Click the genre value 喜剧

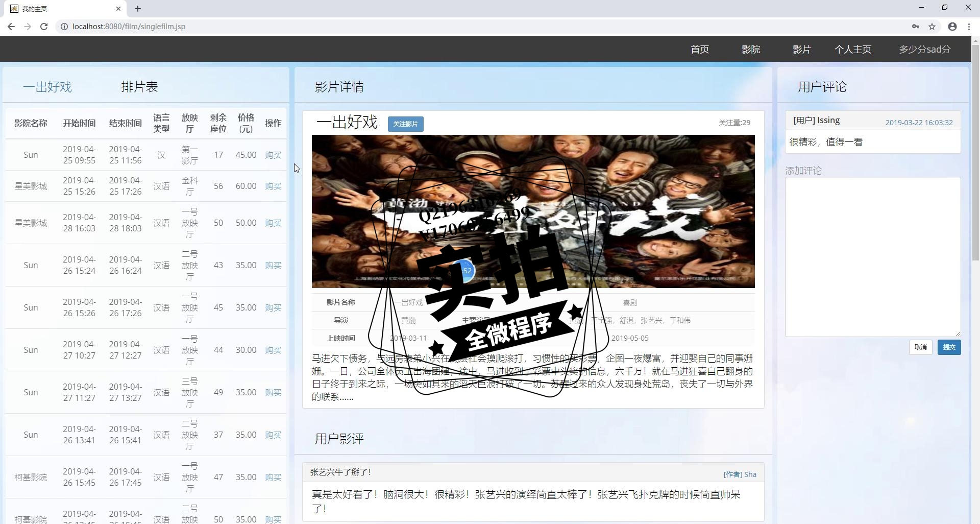click(630, 302)
